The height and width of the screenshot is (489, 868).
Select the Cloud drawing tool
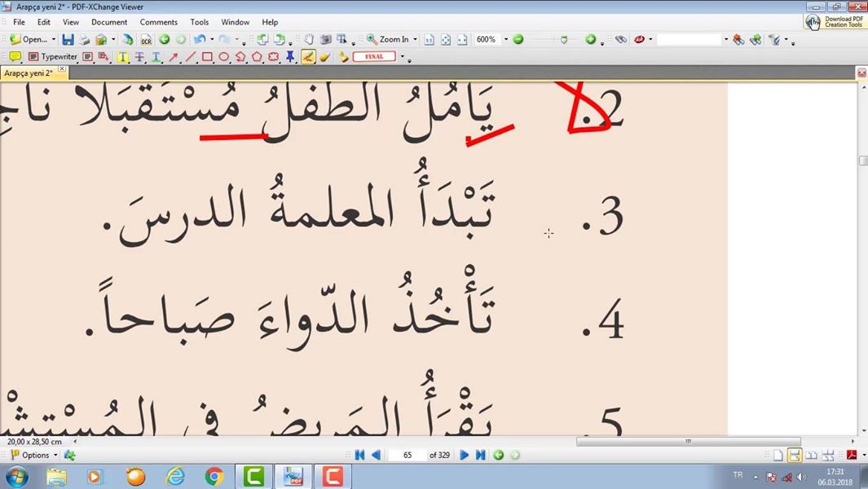pos(274,56)
